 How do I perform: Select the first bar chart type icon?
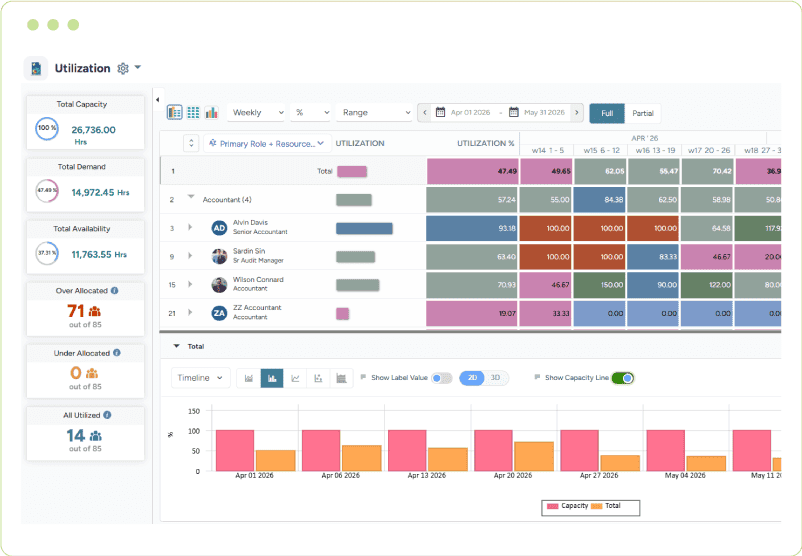click(249, 379)
